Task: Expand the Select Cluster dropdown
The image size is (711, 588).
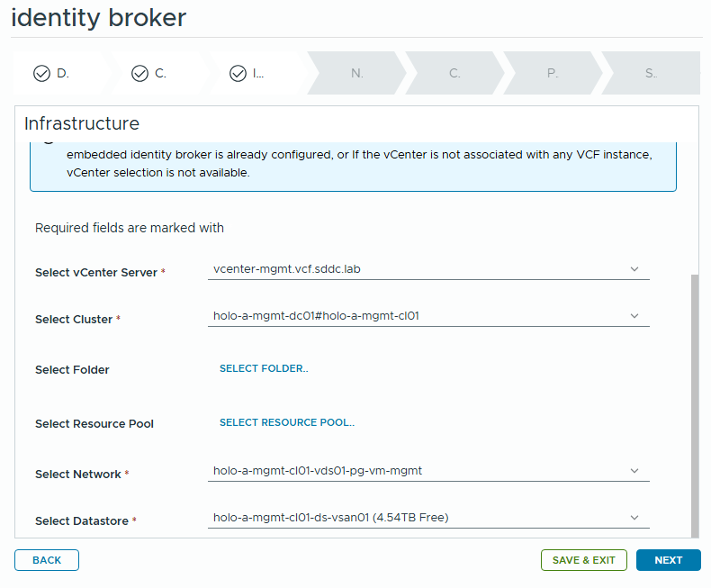Action: pos(428,316)
